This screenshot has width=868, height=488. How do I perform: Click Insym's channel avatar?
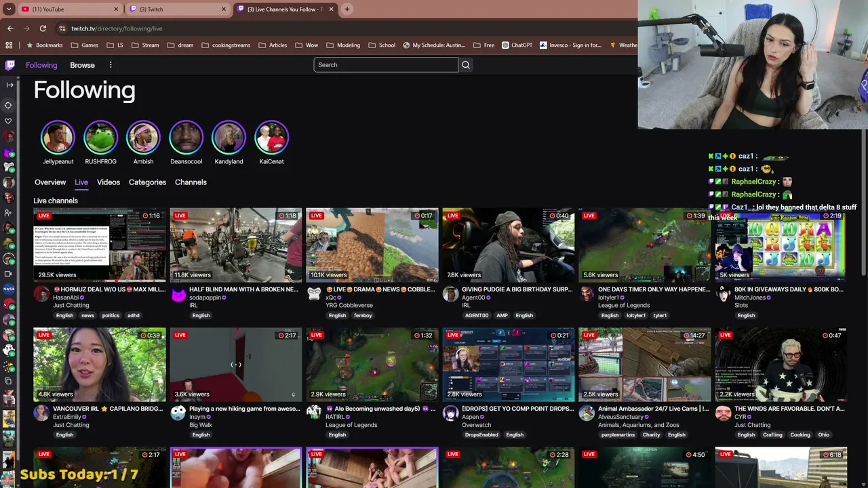coord(178,413)
